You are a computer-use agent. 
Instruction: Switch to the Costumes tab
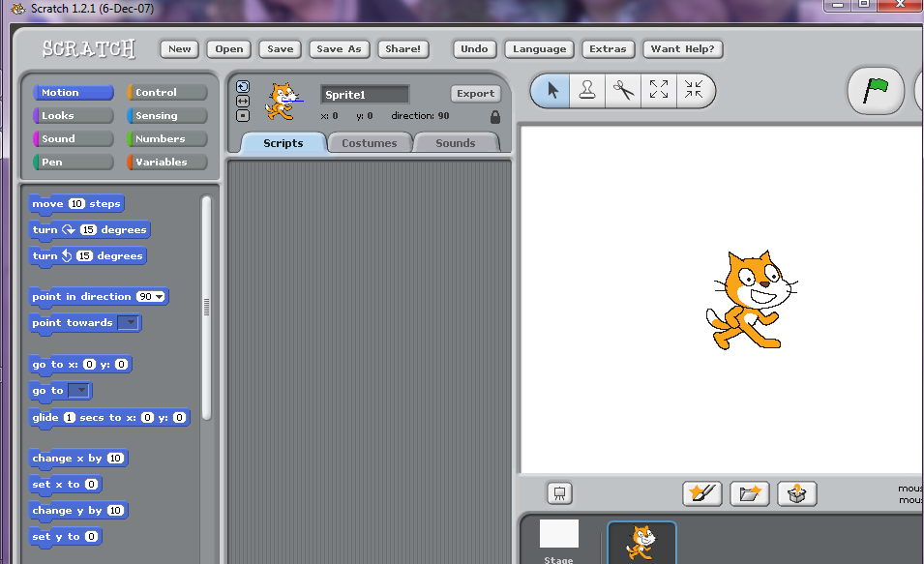[x=370, y=142]
